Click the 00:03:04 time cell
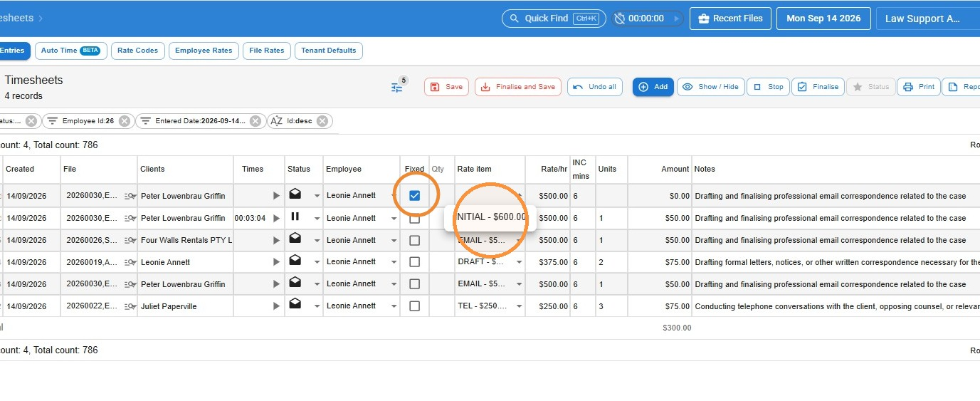The width and height of the screenshot is (980, 401). 250,218
